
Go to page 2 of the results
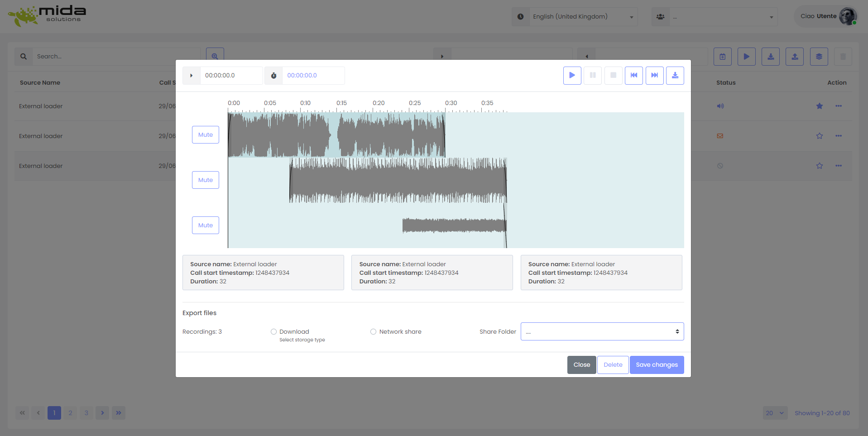[x=70, y=412]
